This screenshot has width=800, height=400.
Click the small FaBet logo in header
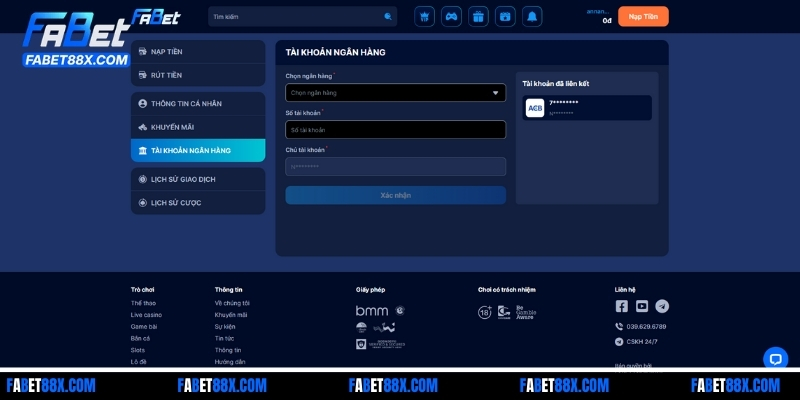pos(156,17)
